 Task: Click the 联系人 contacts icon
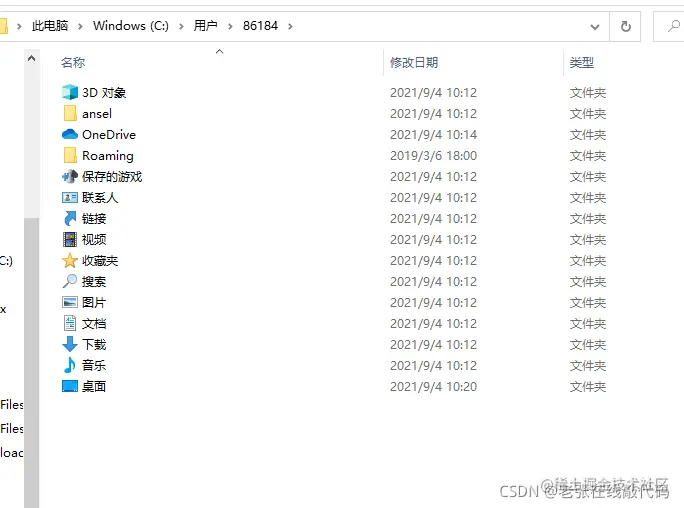click(70, 198)
